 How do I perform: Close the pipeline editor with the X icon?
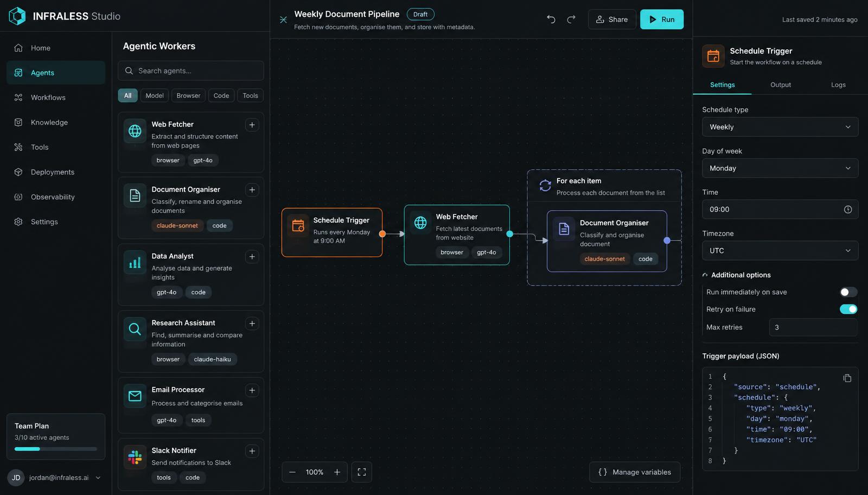(283, 20)
